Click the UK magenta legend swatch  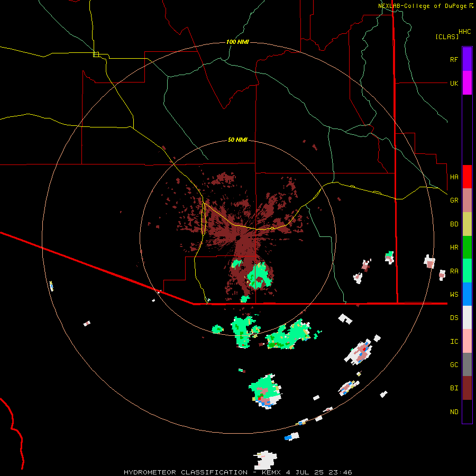467,83
